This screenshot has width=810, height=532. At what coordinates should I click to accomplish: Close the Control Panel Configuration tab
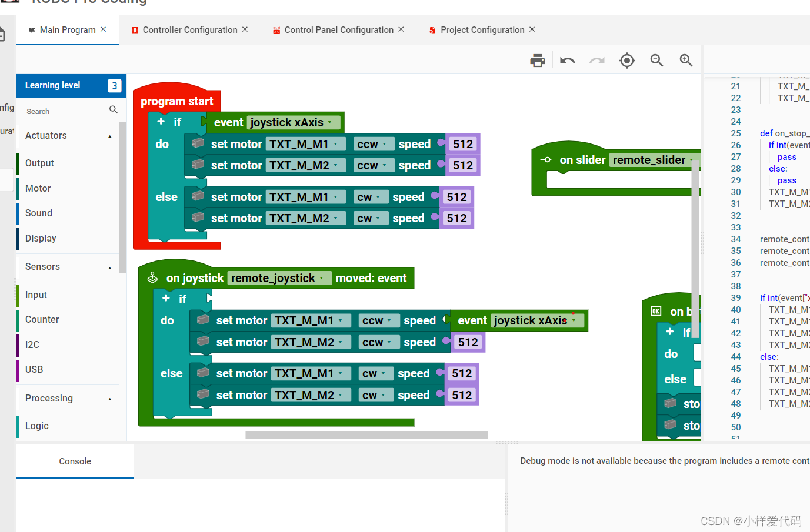click(x=401, y=29)
